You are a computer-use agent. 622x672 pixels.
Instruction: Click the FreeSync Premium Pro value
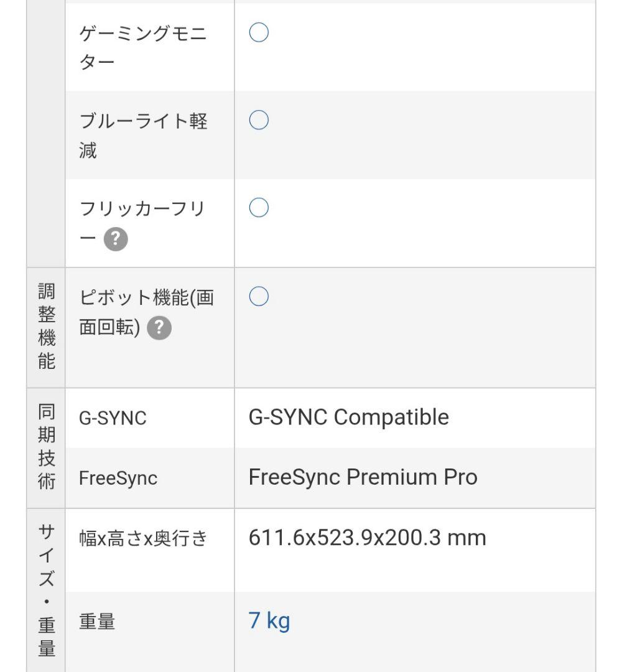tap(363, 477)
